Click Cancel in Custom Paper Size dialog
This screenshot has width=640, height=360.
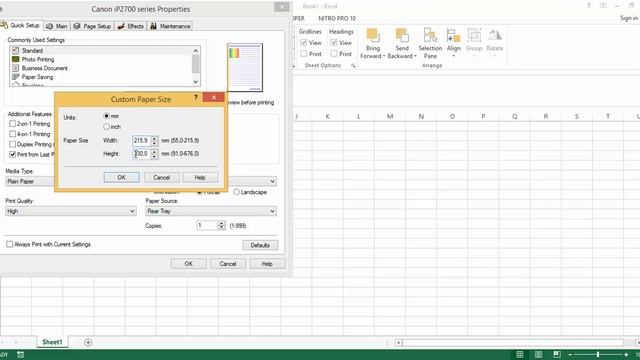point(162,178)
